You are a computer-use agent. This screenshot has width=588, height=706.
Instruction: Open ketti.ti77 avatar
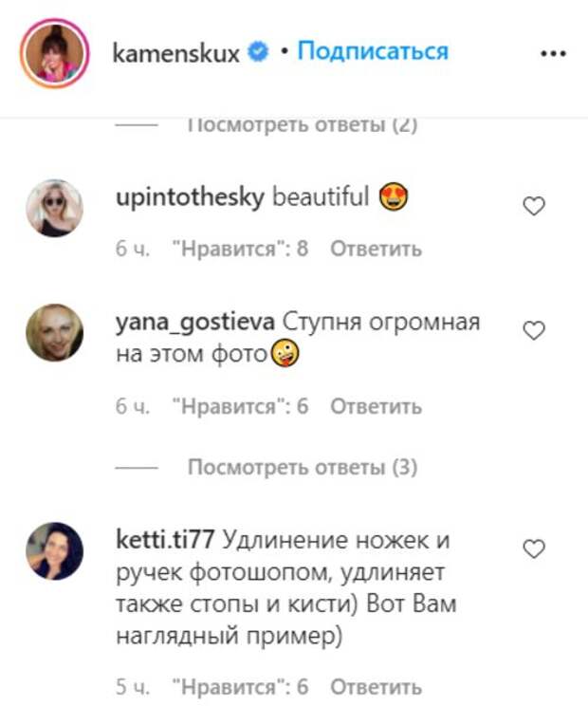click(54, 550)
